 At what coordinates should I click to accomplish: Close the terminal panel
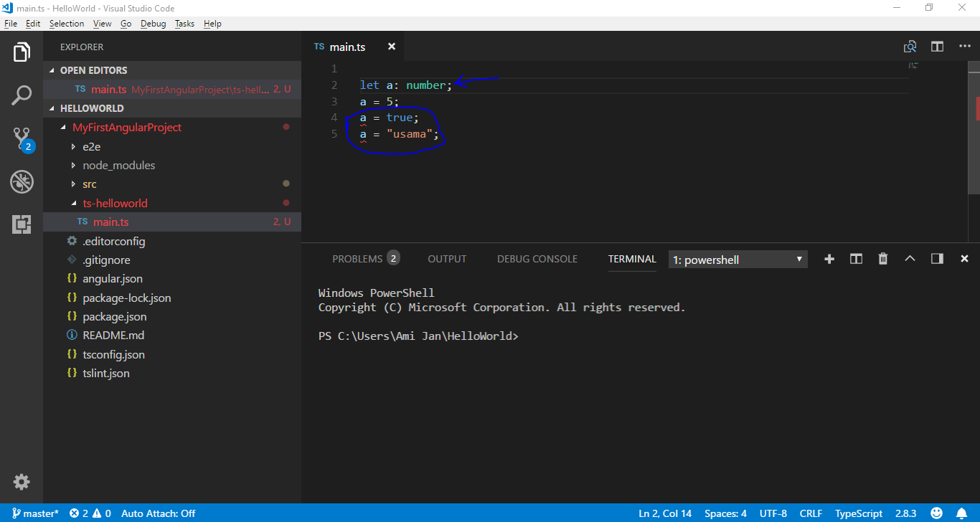click(x=964, y=259)
